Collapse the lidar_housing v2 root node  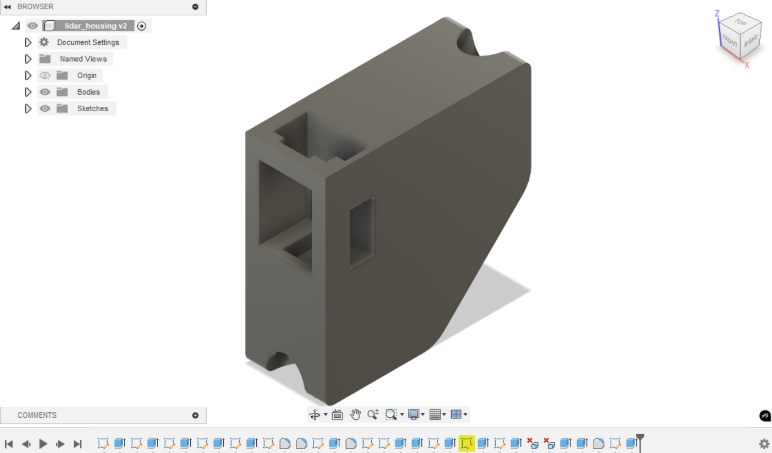click(x=15, y=26)
